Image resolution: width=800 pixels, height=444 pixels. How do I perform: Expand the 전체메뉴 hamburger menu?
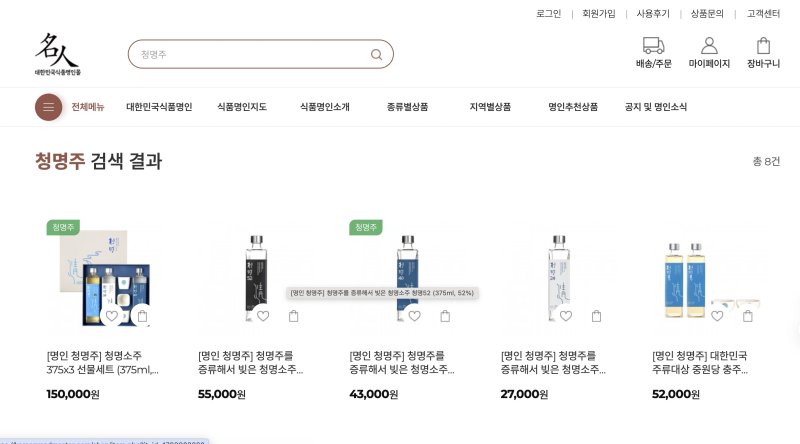click(49, 107)
